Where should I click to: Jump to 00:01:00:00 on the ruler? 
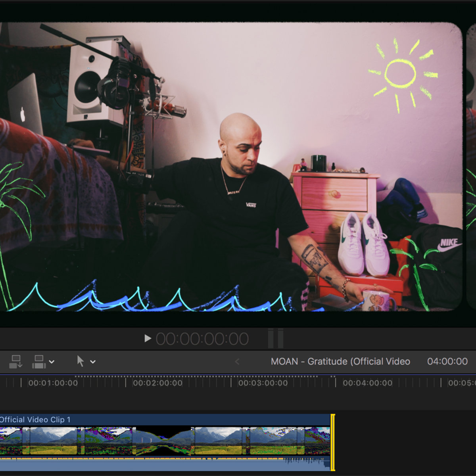tap(21, 383)
